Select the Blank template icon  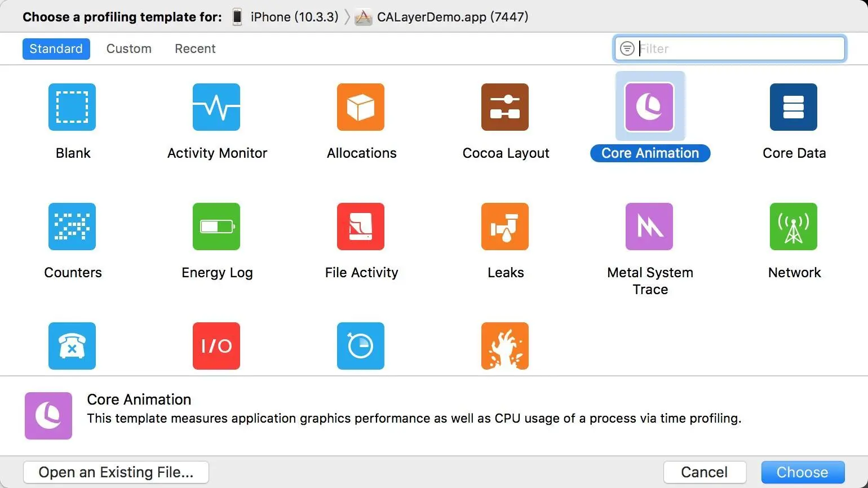[72, 107]
